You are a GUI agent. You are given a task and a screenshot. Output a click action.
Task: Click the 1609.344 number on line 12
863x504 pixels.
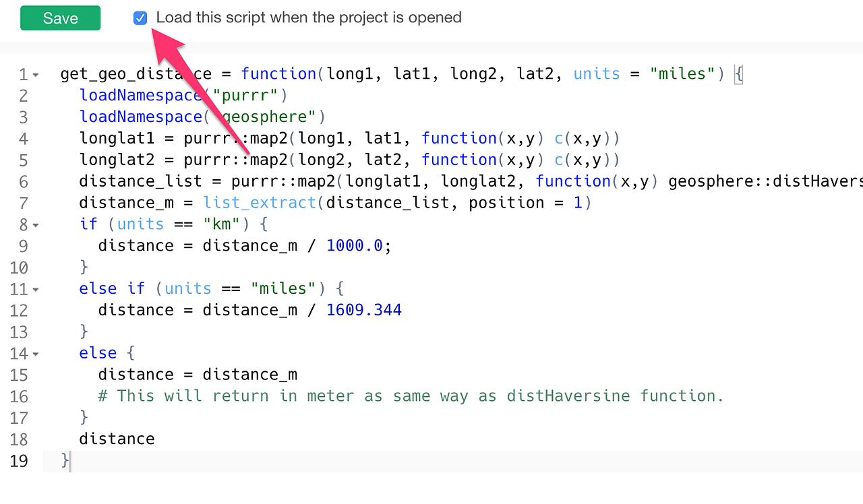(364, 310)
